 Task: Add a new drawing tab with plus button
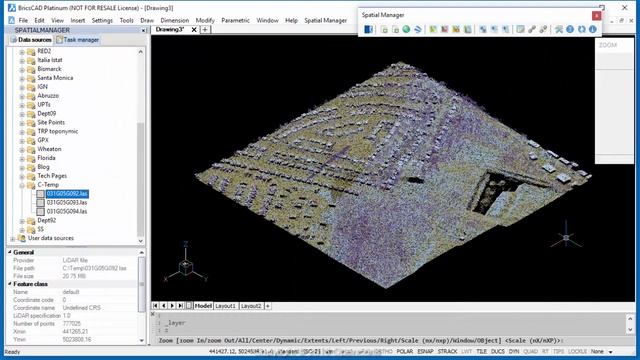point(205,29)
